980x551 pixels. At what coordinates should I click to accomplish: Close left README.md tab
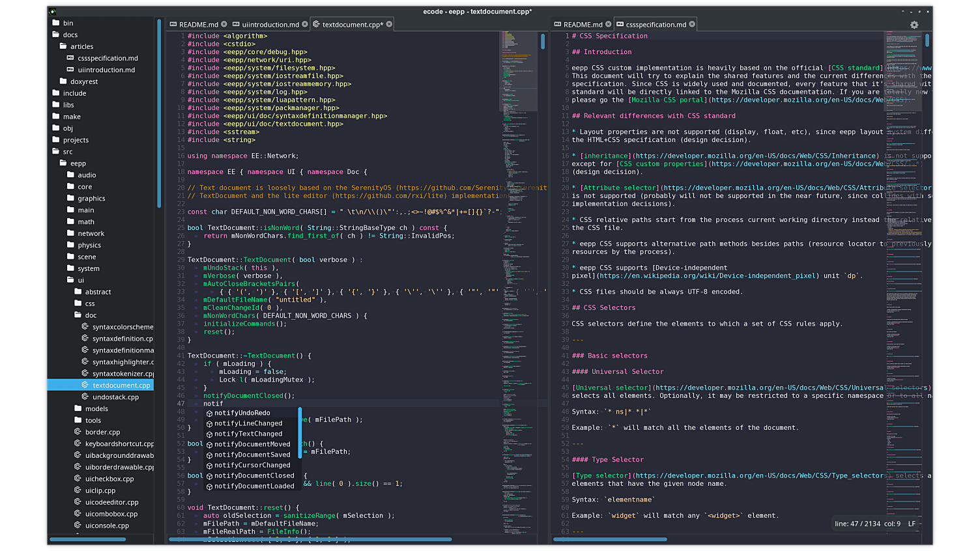224,24
